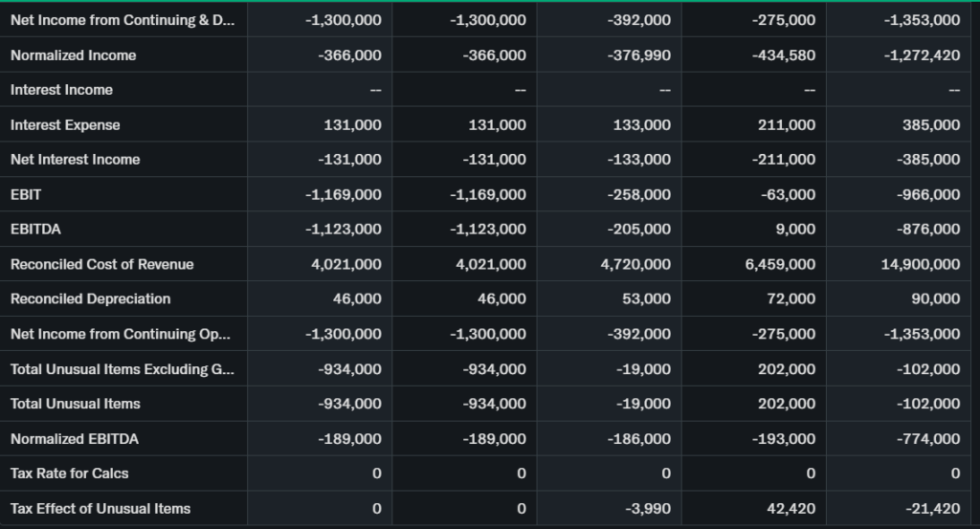The height and width of the screenshot is (529, 980).
Task: Select the Tax Rate for Calcs label
Action: [x=69, y=474]
